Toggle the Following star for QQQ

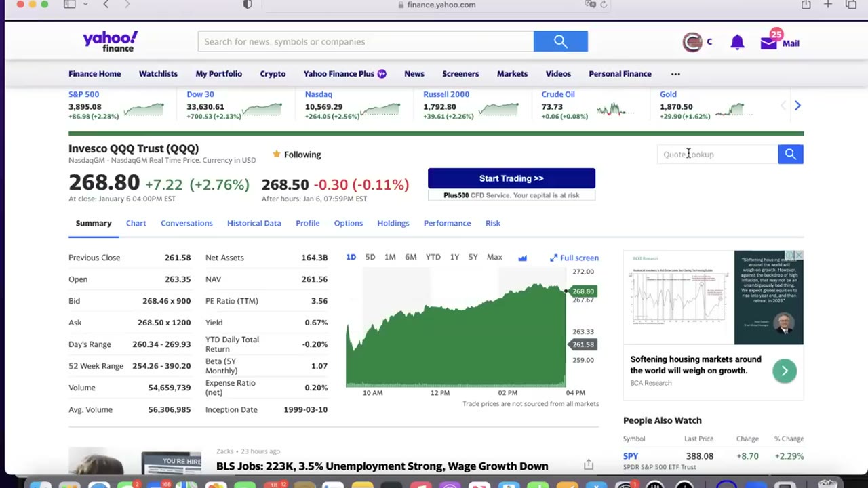coord(277,155)
